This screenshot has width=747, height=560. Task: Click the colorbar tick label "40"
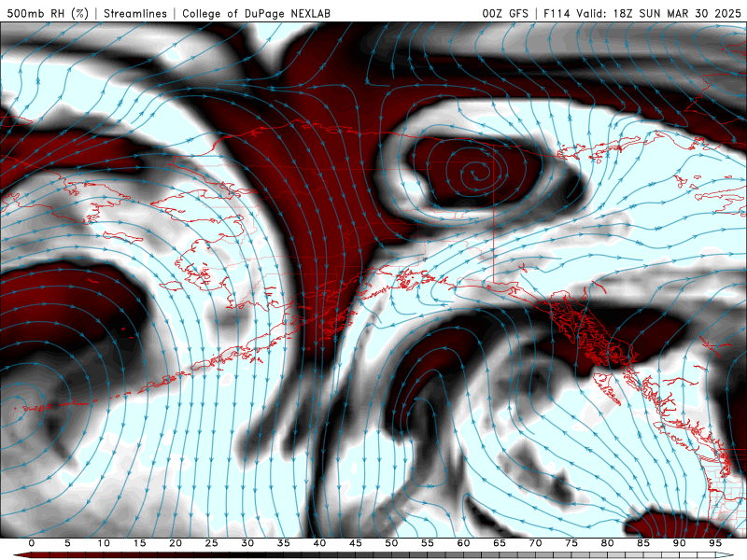pyautogui.click(x=319, y=543)
